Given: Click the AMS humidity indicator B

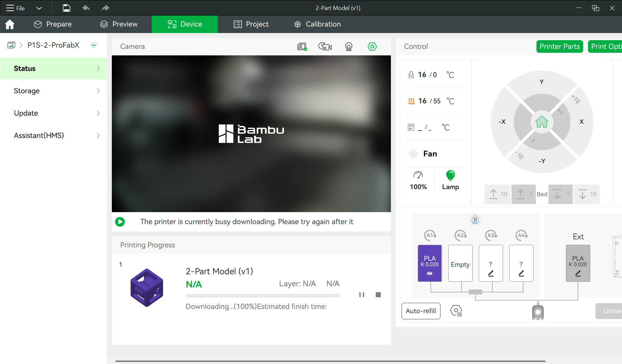Looking at the screenshot, I should pyautogui.click(x=475, y=219).
